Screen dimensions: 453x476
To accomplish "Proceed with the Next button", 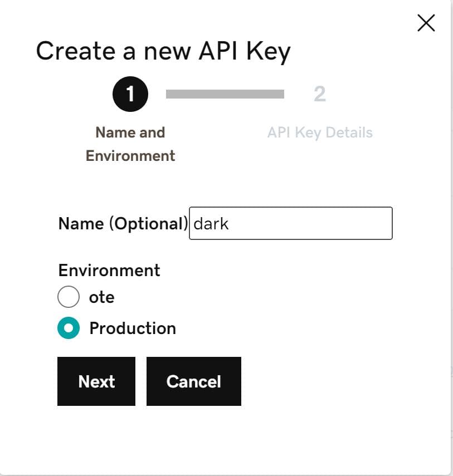I will (96, 381).
